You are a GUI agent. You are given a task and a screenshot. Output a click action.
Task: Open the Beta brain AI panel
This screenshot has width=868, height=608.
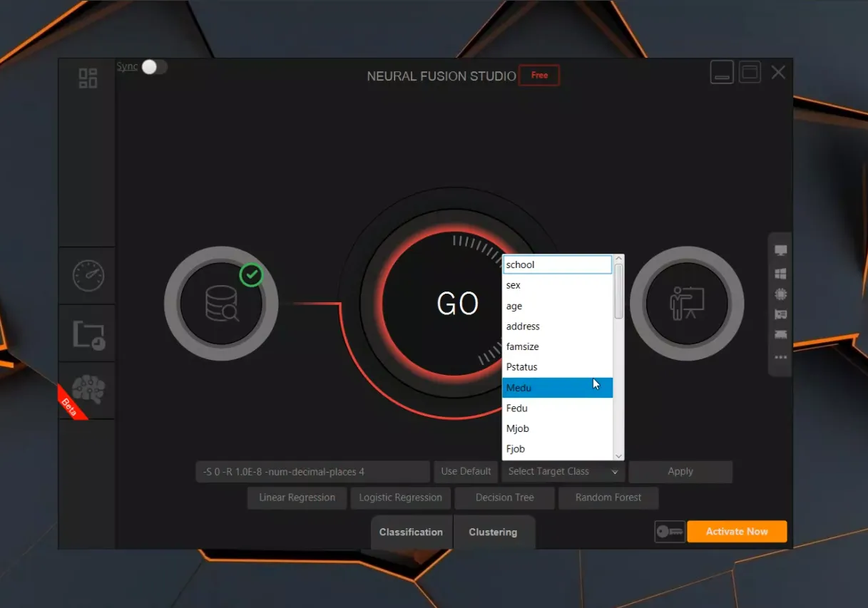click(x=88, y=389)
